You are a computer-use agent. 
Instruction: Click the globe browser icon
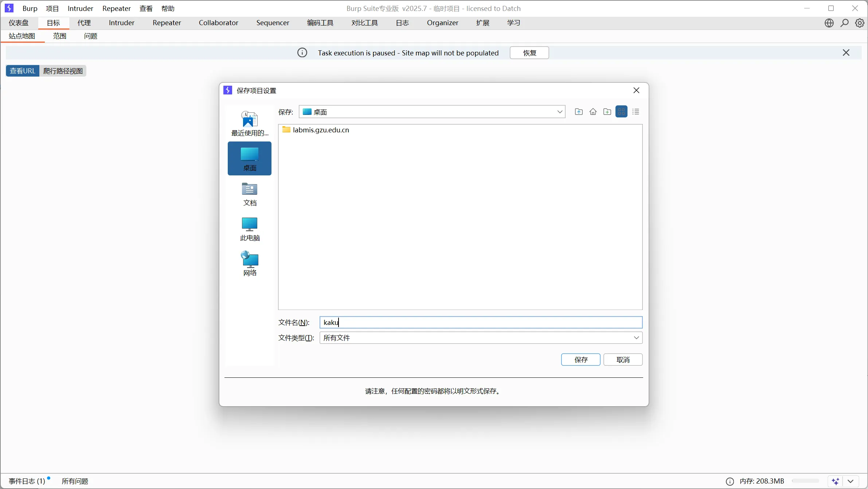(x=829, y=23)
